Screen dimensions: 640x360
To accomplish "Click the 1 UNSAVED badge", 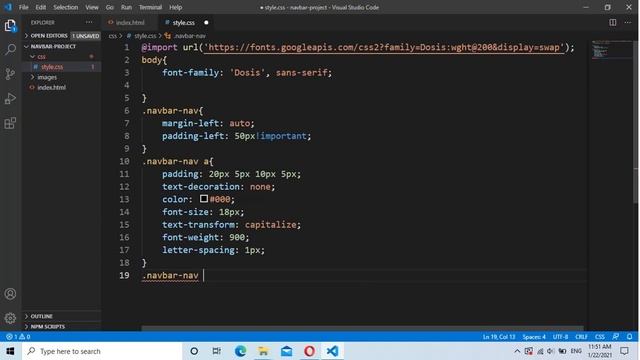I will coord(86,36).
